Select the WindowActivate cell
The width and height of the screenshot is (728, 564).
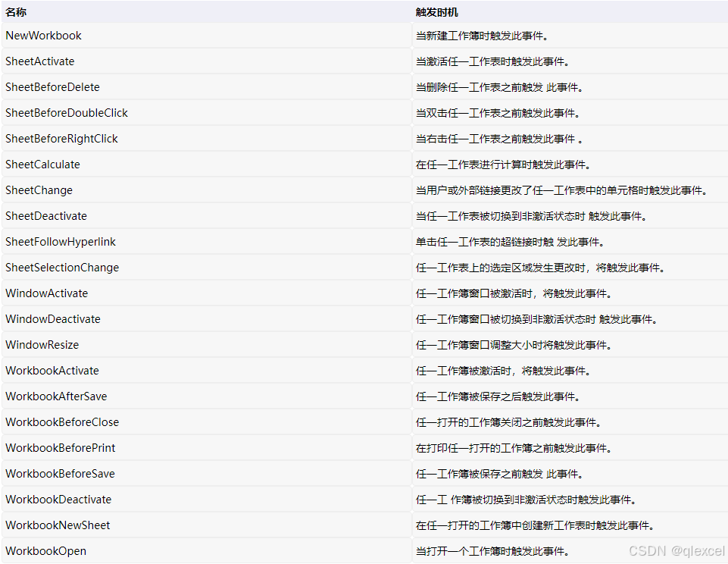46,293
